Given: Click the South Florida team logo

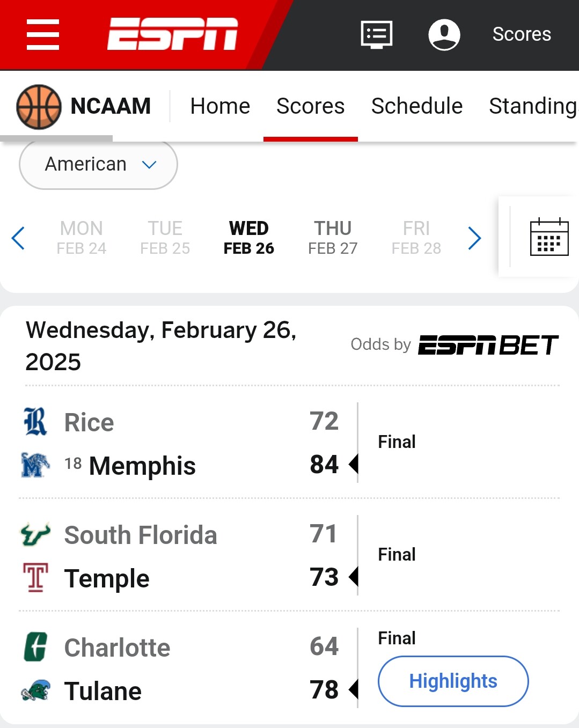Looking at the screenshot, I should 35,534.
